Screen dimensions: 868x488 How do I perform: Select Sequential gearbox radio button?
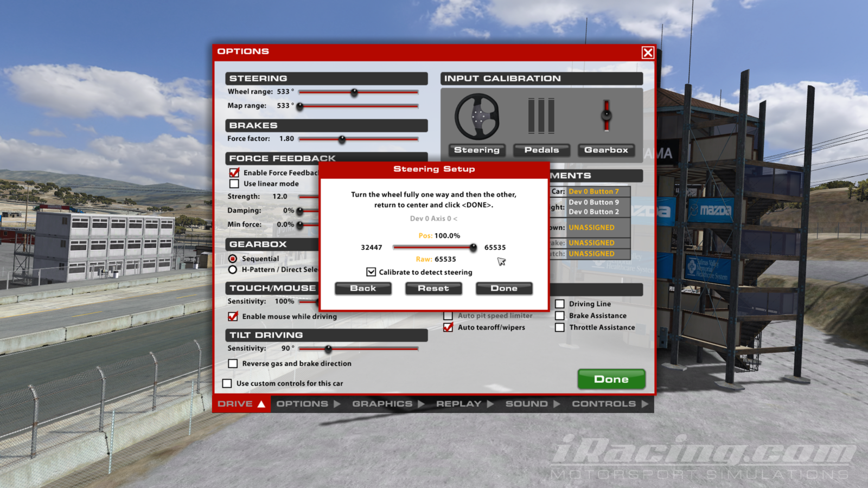(x=233, y=259)
